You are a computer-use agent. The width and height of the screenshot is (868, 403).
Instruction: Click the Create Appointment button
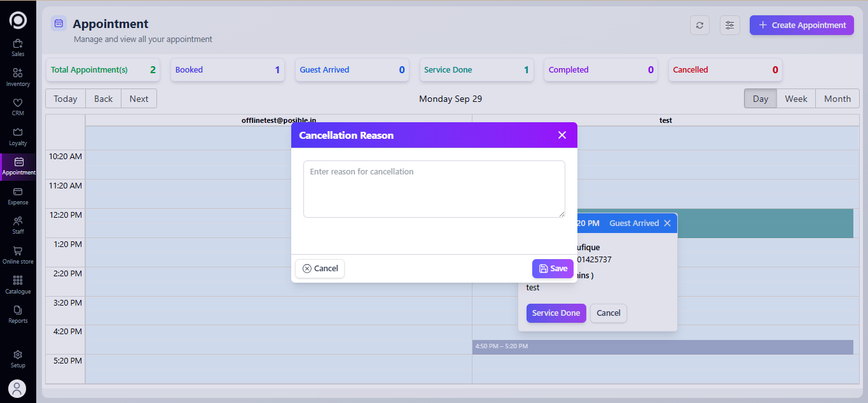click(x=801, y=25)
